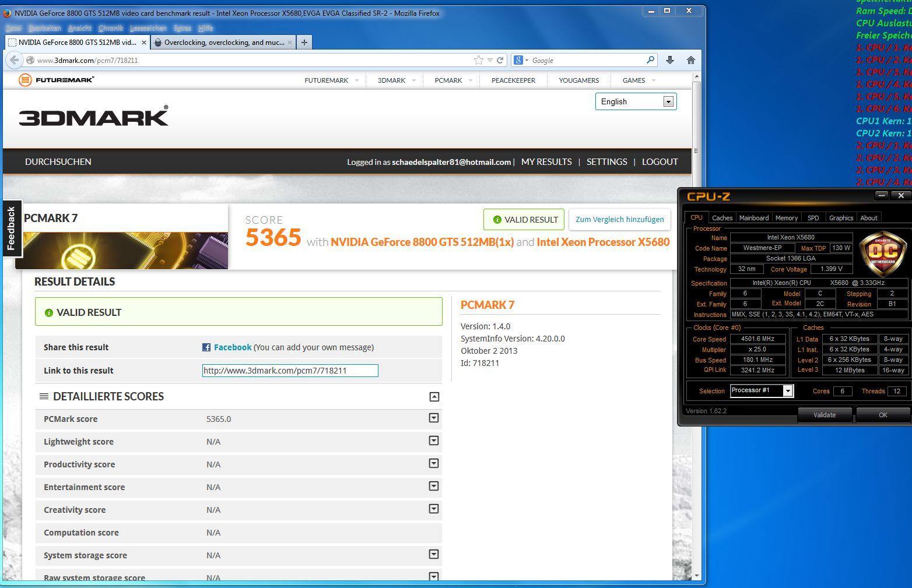
Task: Open the PCMARK navigation menu
Action: tap(453, 80)
